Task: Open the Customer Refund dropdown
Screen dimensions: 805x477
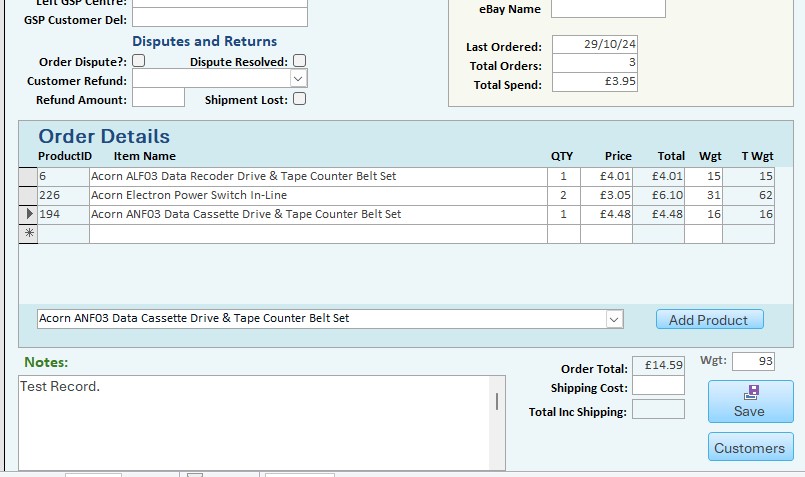Action: click(x=298, y=79)
